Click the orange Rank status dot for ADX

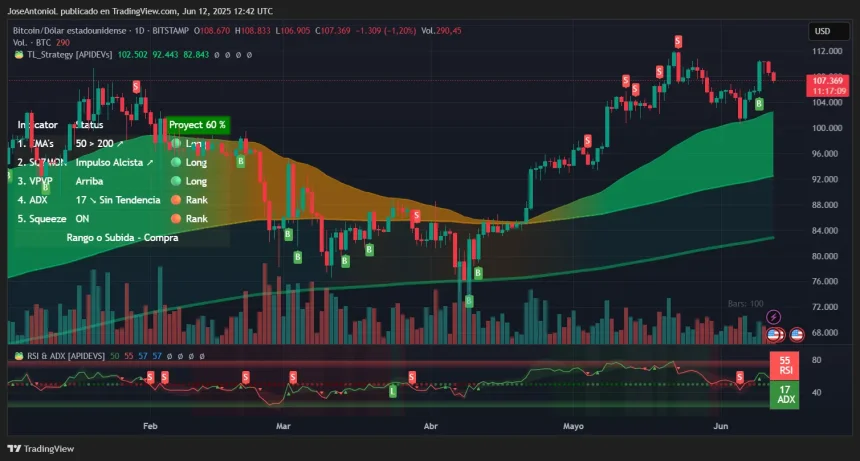point(176,200)
